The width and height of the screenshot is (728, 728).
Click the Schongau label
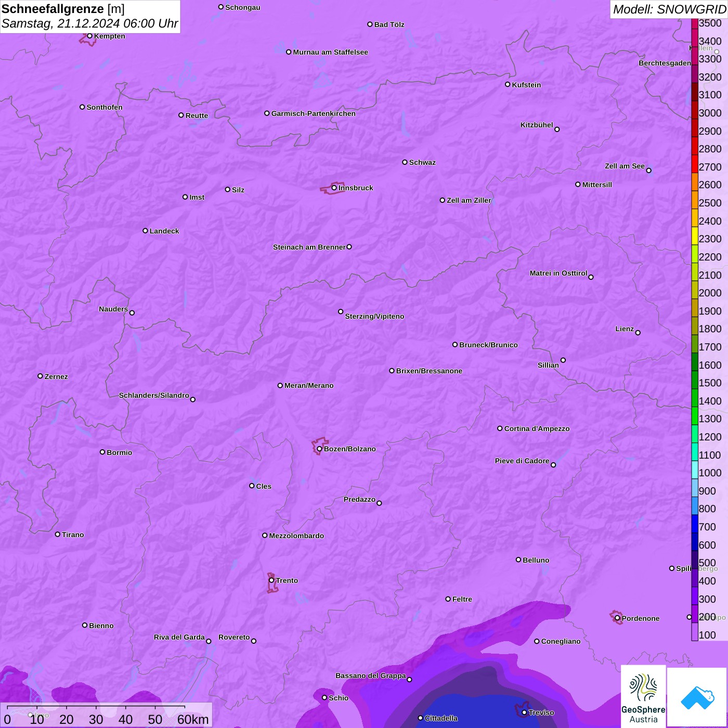[x=242, y=7]
